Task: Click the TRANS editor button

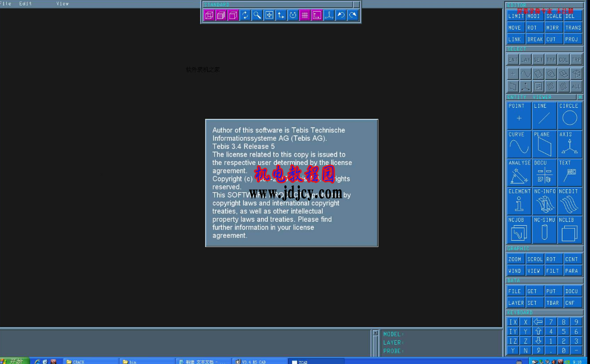Action: click(573, 28)
